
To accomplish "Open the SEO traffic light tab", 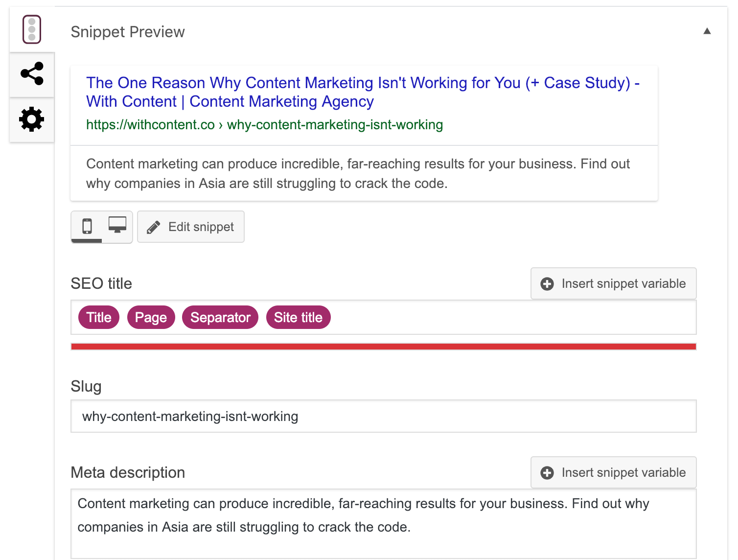I will (x=32, y=29).
